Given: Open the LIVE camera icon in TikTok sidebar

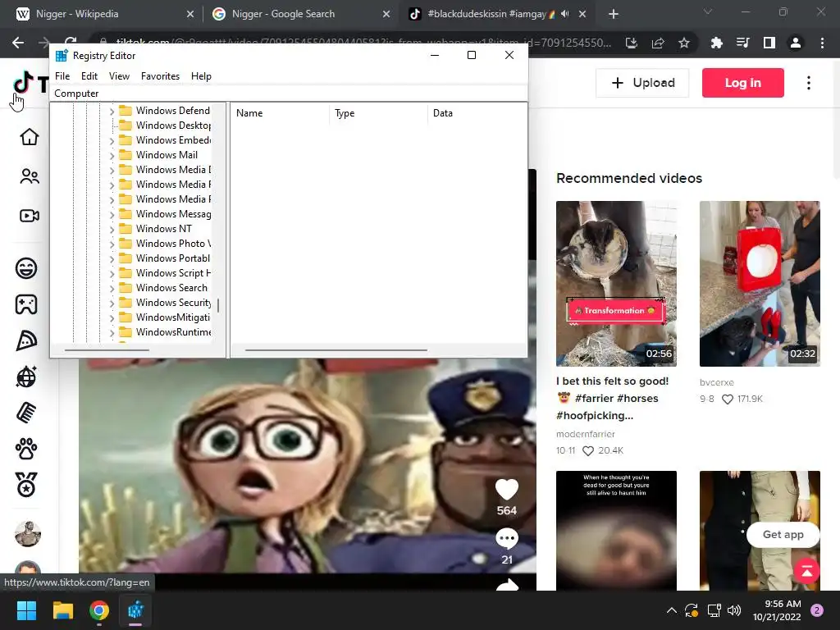Looking at the screenshot, I should [x=29, y=216].
